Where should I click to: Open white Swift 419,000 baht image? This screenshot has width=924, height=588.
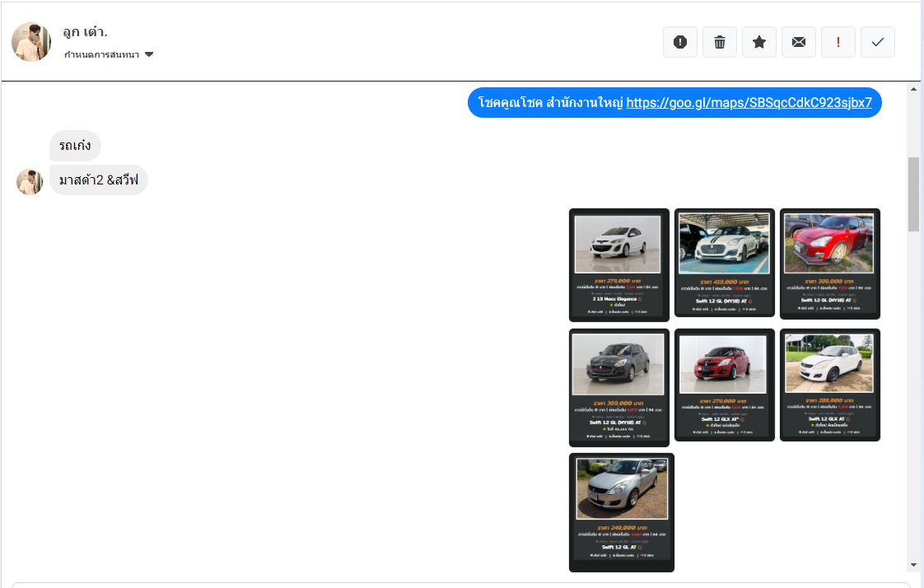(724, 262)
